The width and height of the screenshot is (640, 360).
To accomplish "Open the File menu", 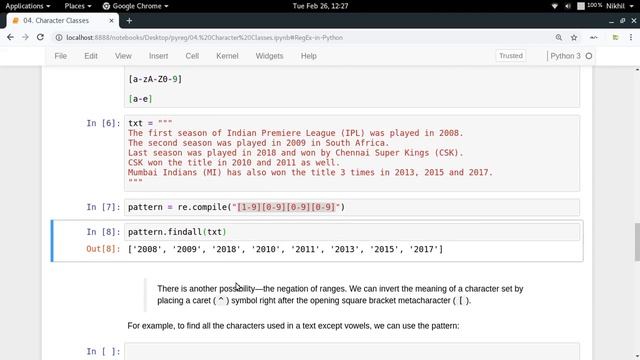I will point(60,56).
